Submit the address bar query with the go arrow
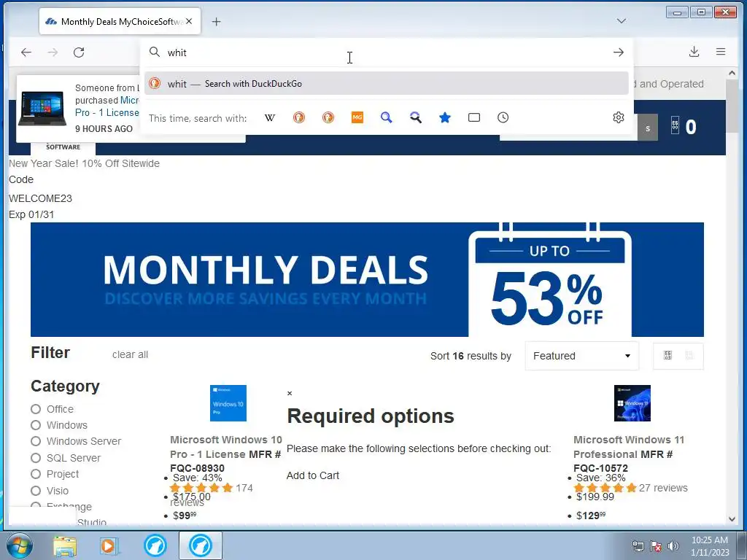747x560 pixels. tap(619, 52)
